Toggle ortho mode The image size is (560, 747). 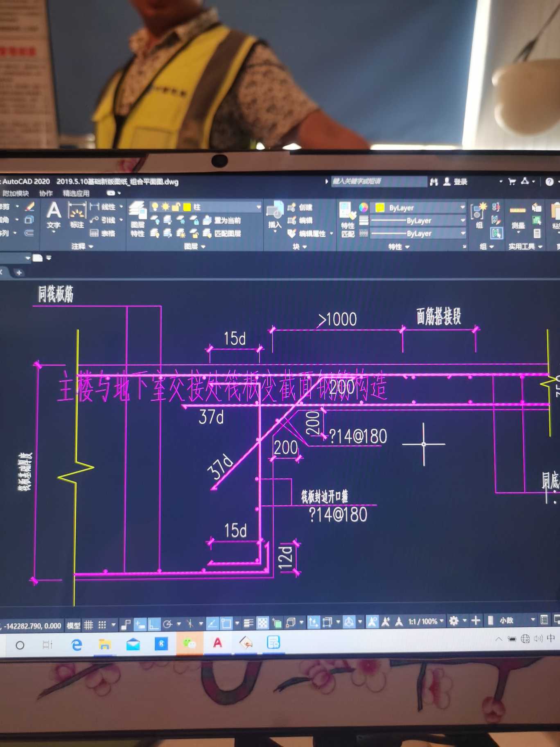[154, 625]
